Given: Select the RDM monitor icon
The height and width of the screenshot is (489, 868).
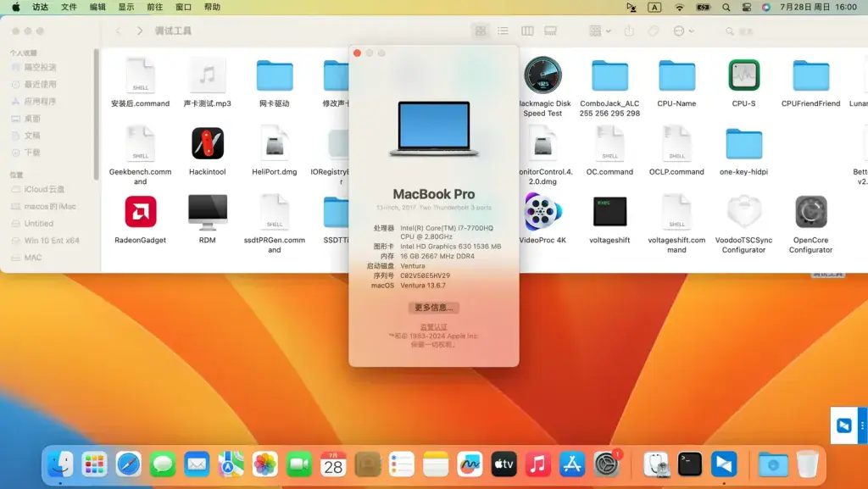Looking at the screenshot, I should tap(208, 212).
